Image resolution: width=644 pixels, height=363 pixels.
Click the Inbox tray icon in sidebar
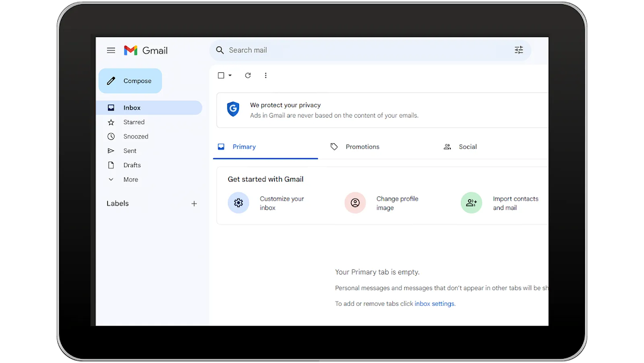tap(111, 107)
